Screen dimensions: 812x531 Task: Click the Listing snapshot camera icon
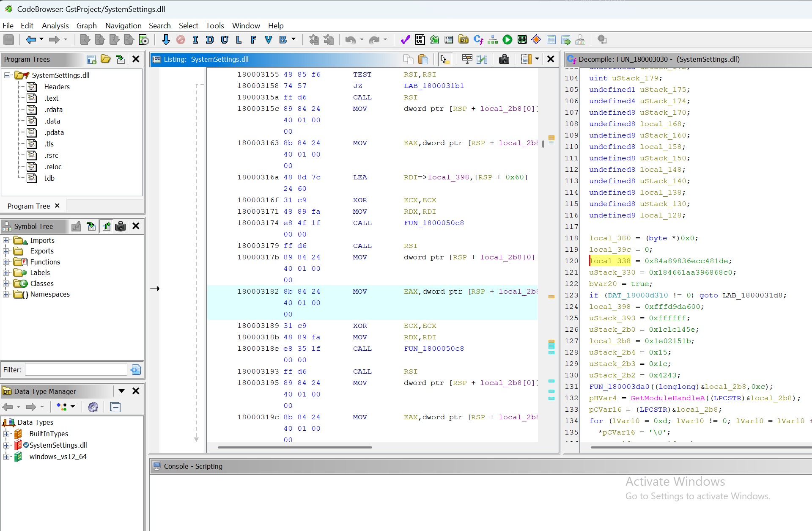click(504, 59)
